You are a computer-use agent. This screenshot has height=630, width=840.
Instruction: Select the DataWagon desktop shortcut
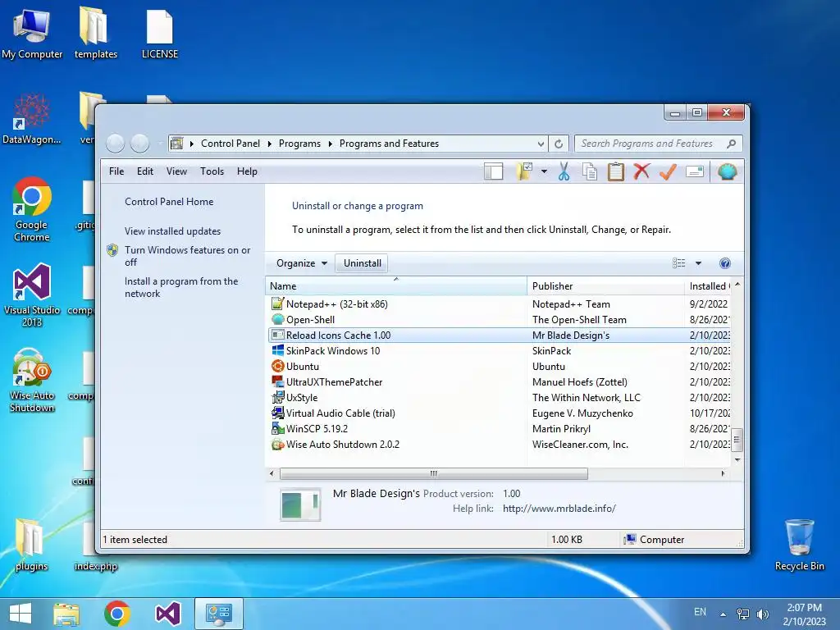click(x=32, y=118)
